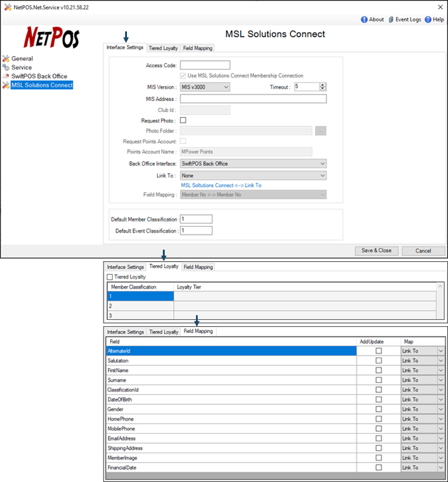448x482 pixels.
Task: Check AddUpdate for Salutation
Action: click(x=379, y=360)
